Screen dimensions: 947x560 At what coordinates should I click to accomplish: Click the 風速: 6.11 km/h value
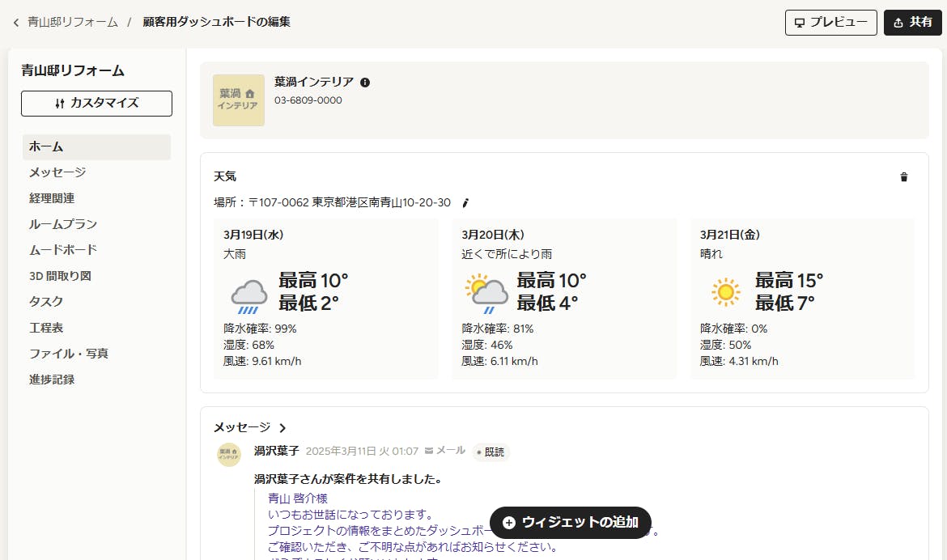[x=499, y=361]
